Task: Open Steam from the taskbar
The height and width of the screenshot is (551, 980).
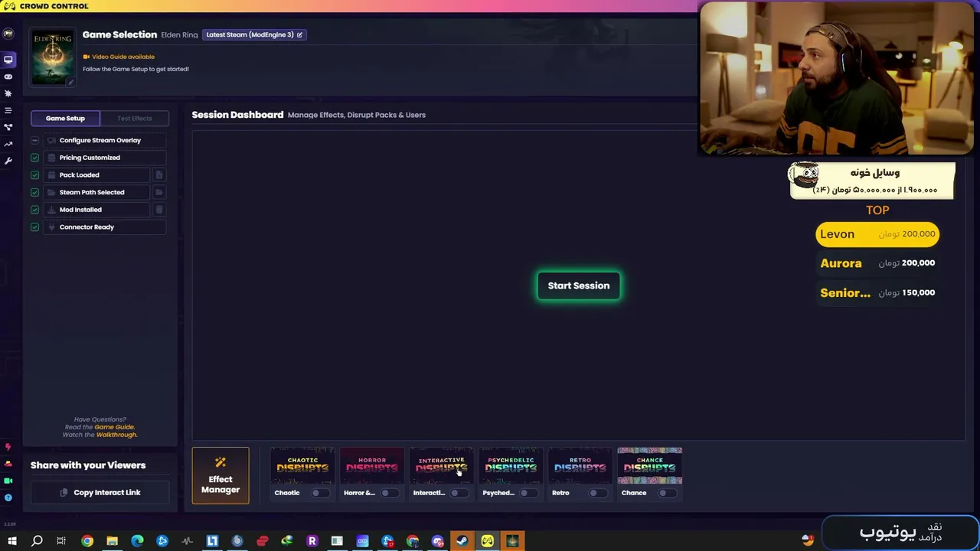Action: 462,541
